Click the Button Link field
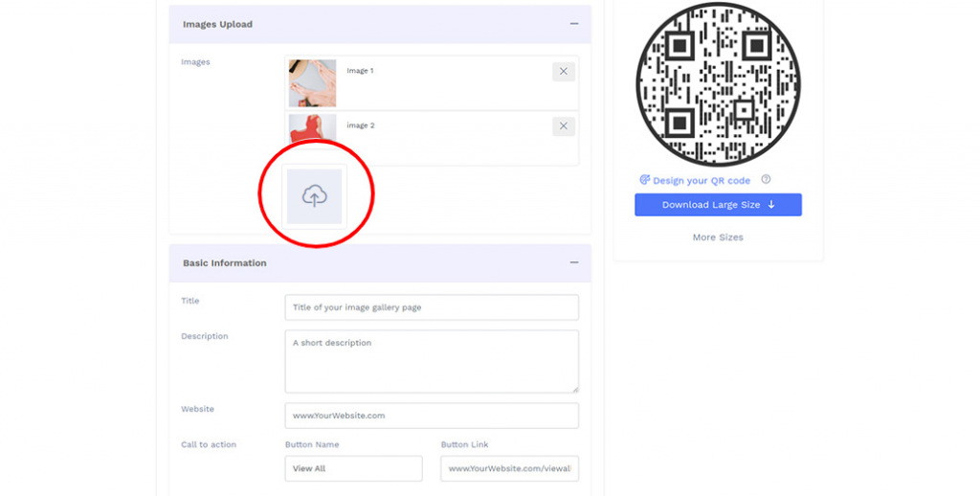This screenshot has height=496, width=980. tap(509, 468)
